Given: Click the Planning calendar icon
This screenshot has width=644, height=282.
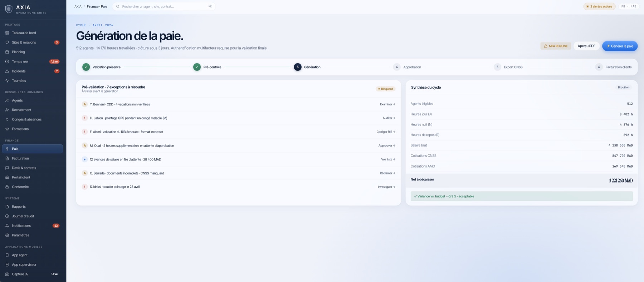Looking at the screenshot, I should click(7, 52).
